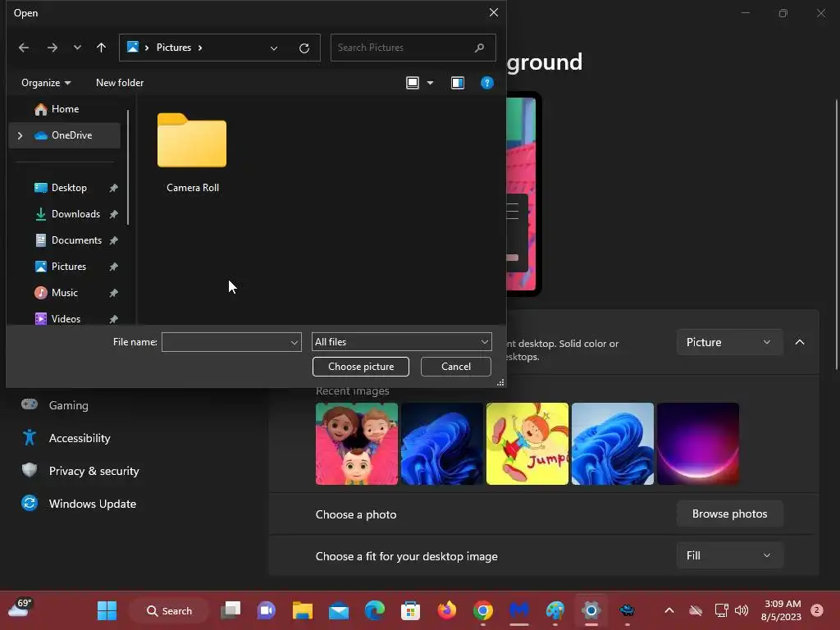Open Task View on the taskbar
Viewport: 840px width, 630px height.
click(231, 610)
